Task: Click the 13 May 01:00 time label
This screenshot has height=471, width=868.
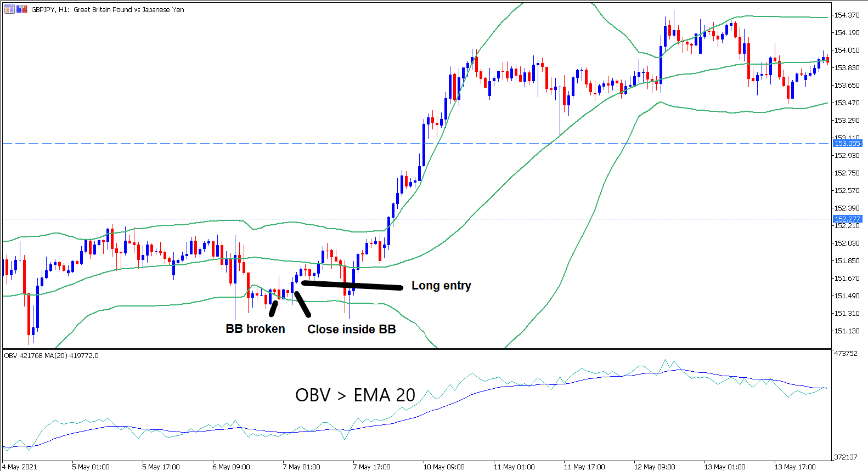Action: pos(724,467)
